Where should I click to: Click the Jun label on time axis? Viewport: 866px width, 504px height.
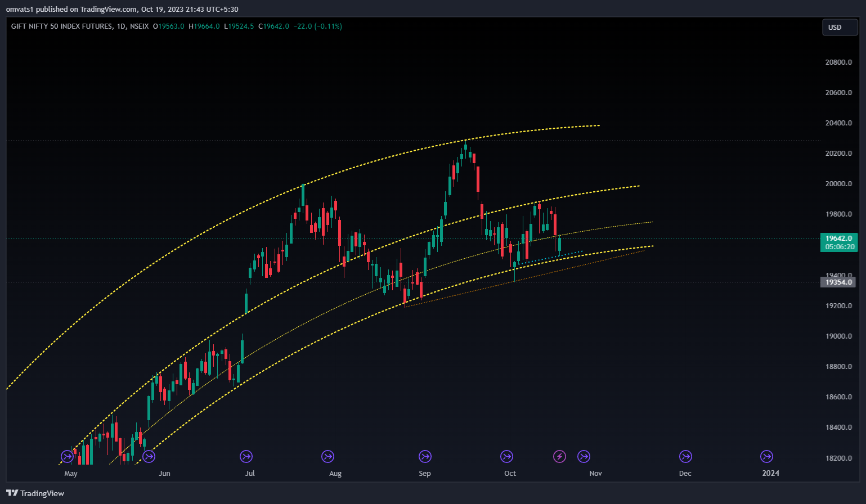pyautogui.click(x=164, y=474)
